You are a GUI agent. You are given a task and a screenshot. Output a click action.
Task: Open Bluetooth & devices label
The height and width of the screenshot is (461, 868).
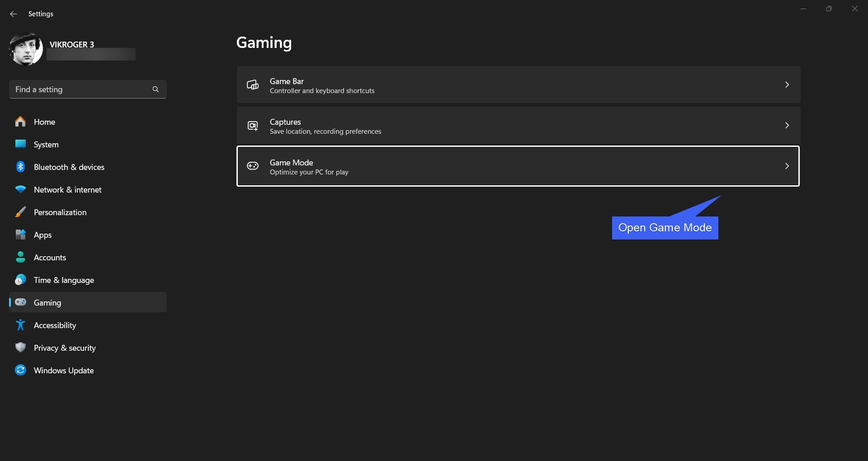pos(69,167)
